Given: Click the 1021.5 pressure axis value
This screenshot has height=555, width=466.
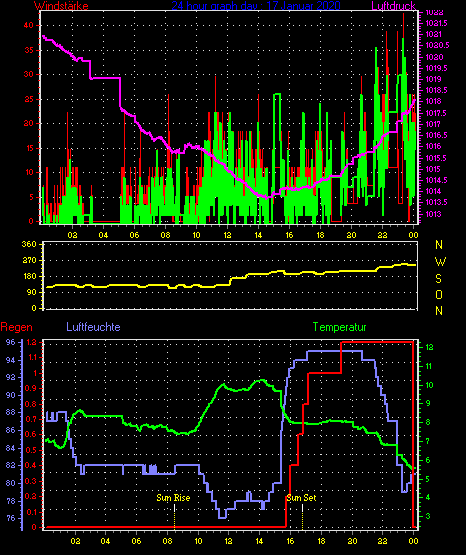Looking at the screenshot, I should coord(436,23).
